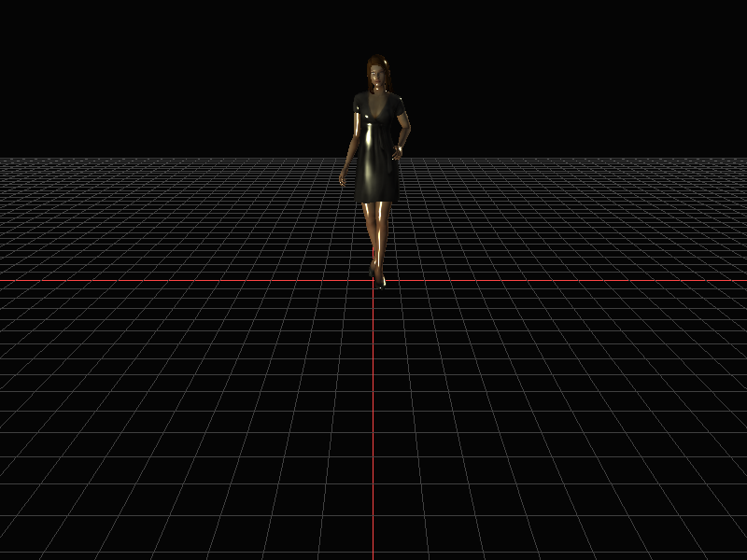Screen dimensions: 747x560
Task: Click the grid horizon at the far left edge
Action: pyautogui.click(x=5, y=159)
